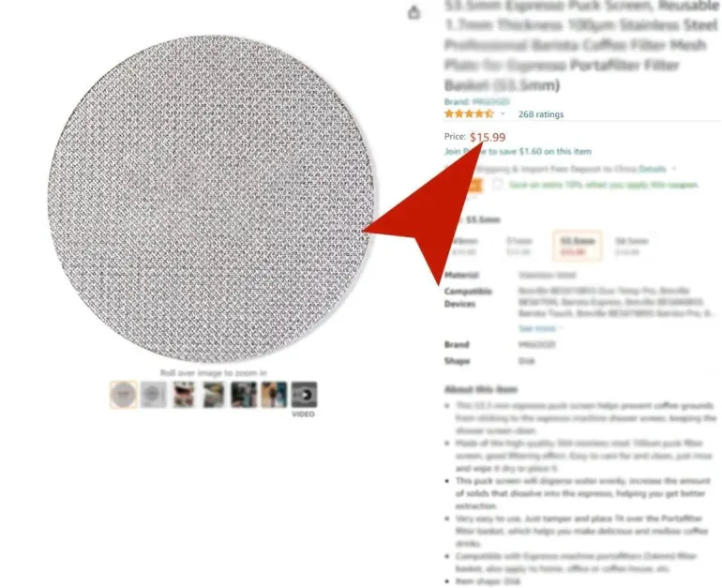Click the orange star rating icons
The width and height of the screenshot is (722, 588).
[469, 113]
